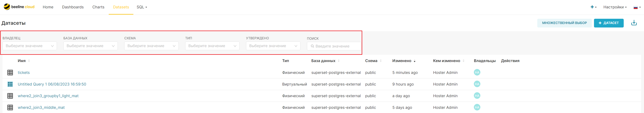Click the virtual dataset icon beside Untitled Query
The height and width of the screenshot is (113, 644).
[10, 84]
